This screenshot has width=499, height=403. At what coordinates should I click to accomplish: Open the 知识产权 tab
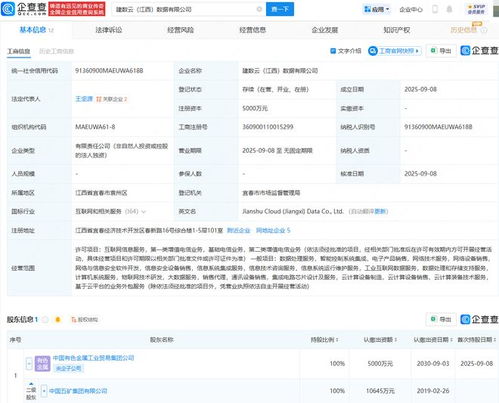pyautogui.click(x=396, y=30)
